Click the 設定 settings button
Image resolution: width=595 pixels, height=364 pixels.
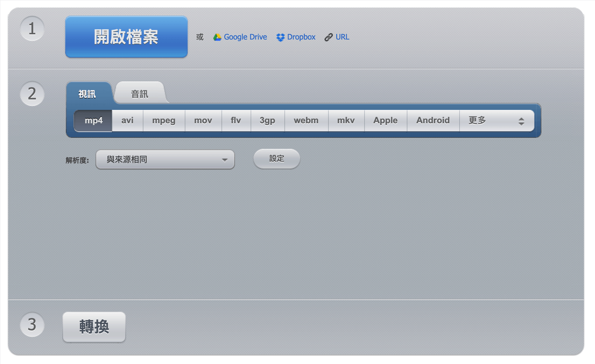click(277, 159)
